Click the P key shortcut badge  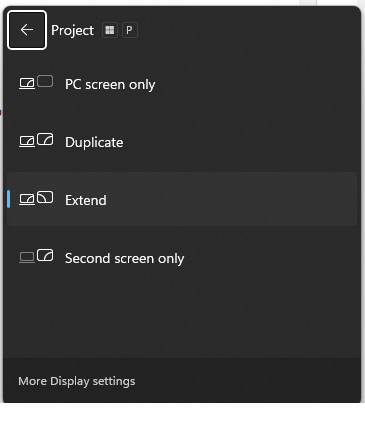point(130,30)
